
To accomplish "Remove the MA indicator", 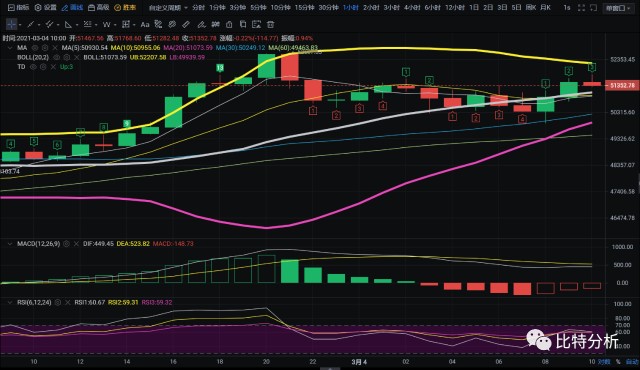I will (55, 48).
